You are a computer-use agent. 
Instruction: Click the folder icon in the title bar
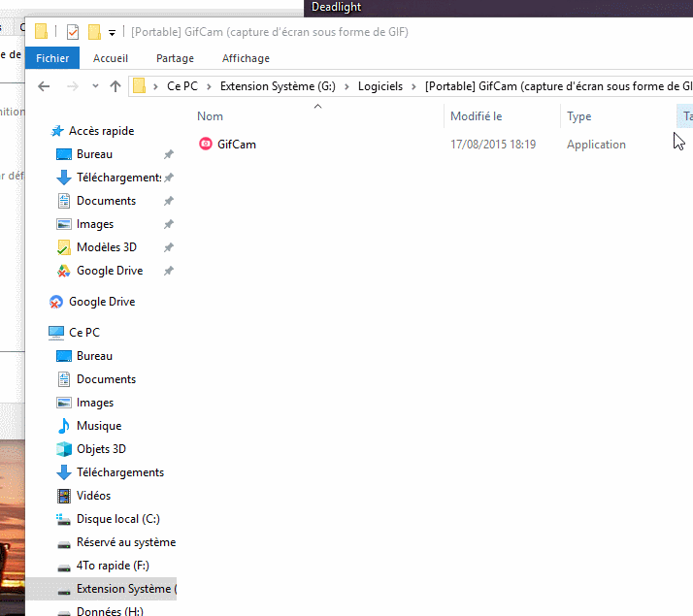tap(41, 32)
